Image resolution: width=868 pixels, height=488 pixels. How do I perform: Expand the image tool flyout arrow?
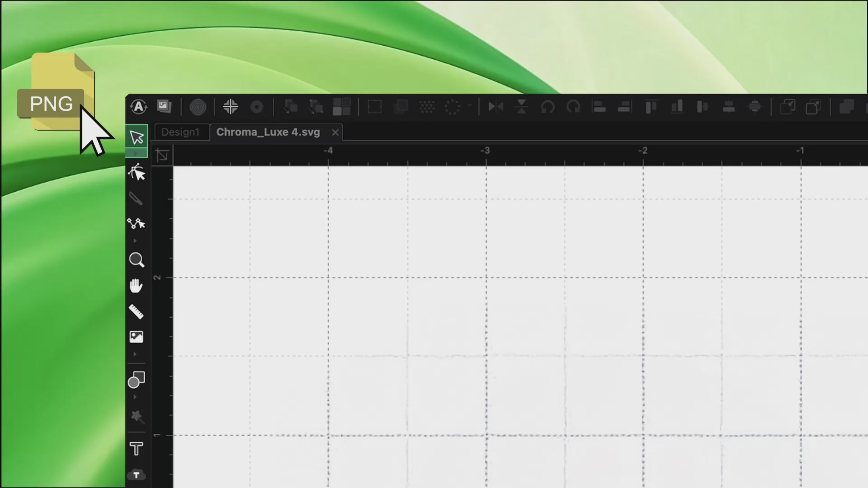click(x=135, y=354)
